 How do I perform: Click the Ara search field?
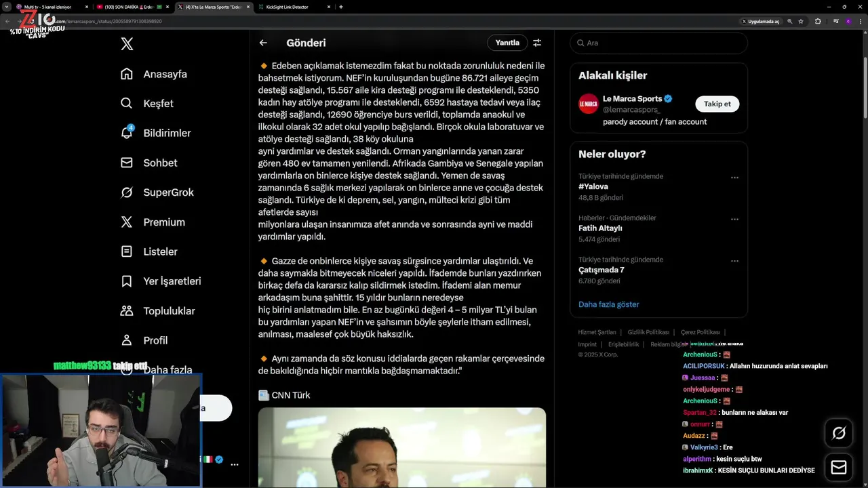pos(658,43)
